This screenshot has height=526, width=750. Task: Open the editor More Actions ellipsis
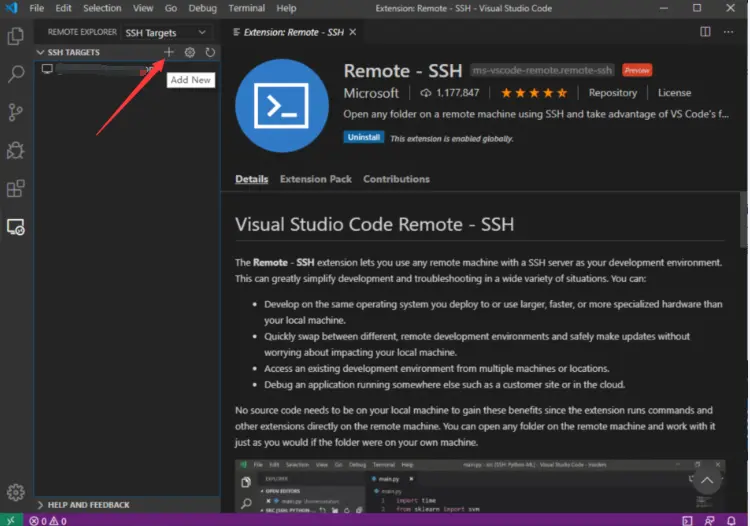[x=728, y=32]
